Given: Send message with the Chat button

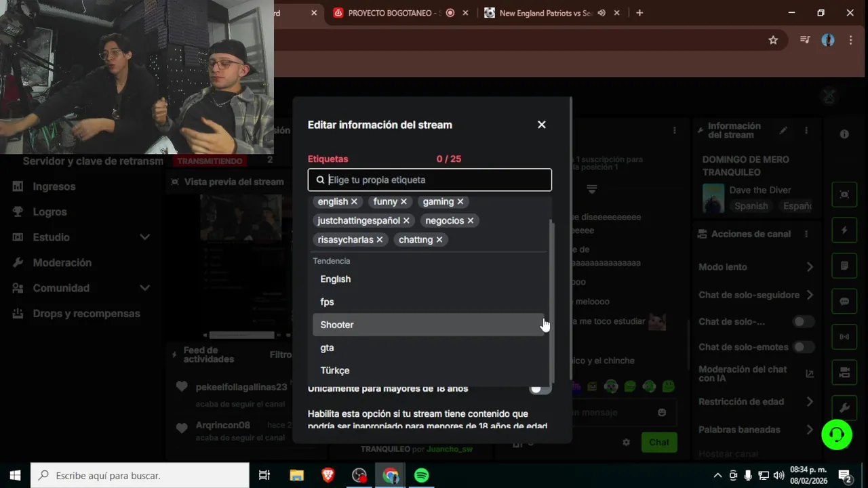Looking at the screenshot, I should coord(658,443).
